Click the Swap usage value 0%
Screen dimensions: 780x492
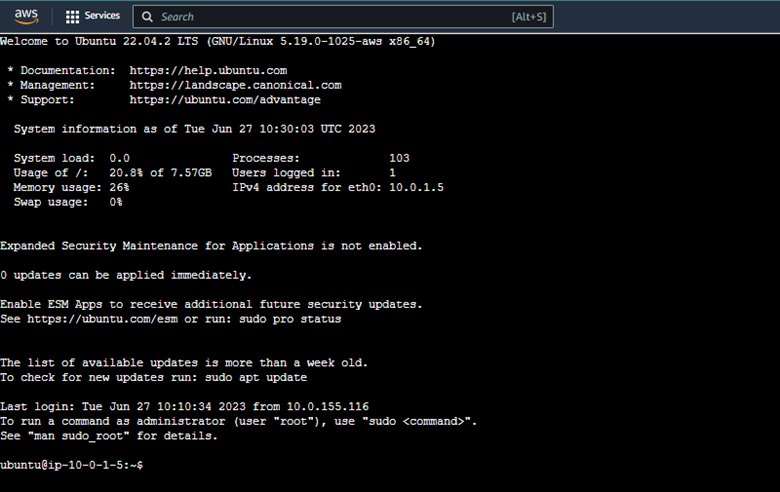coord(116,202)
